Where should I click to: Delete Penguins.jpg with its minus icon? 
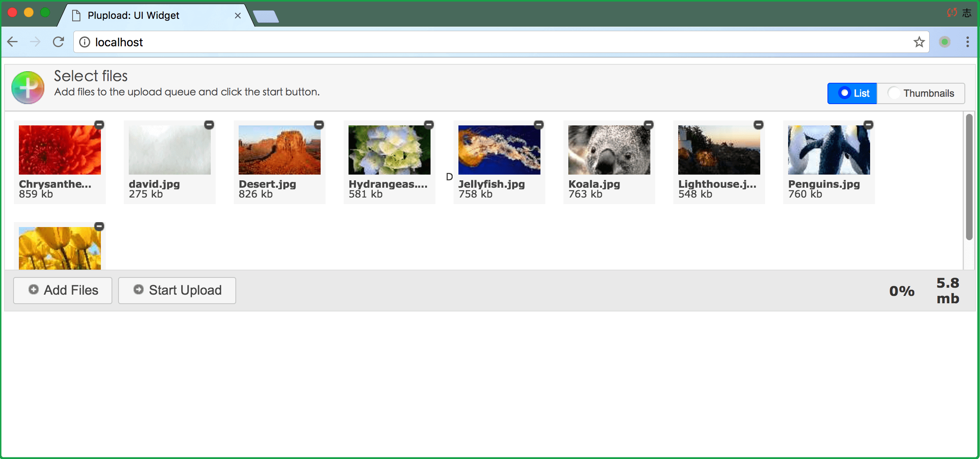click(868, 125)
